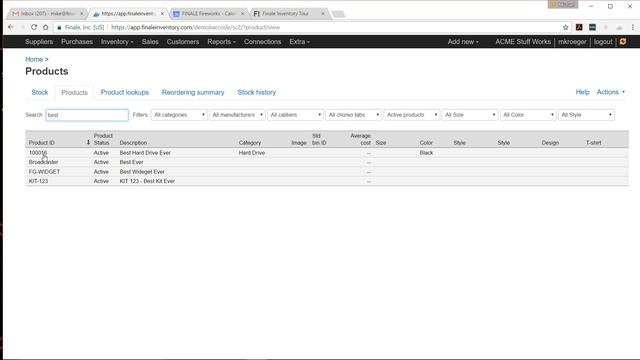Click the Category column header
The image size is (640, 360).
(250, 143)
